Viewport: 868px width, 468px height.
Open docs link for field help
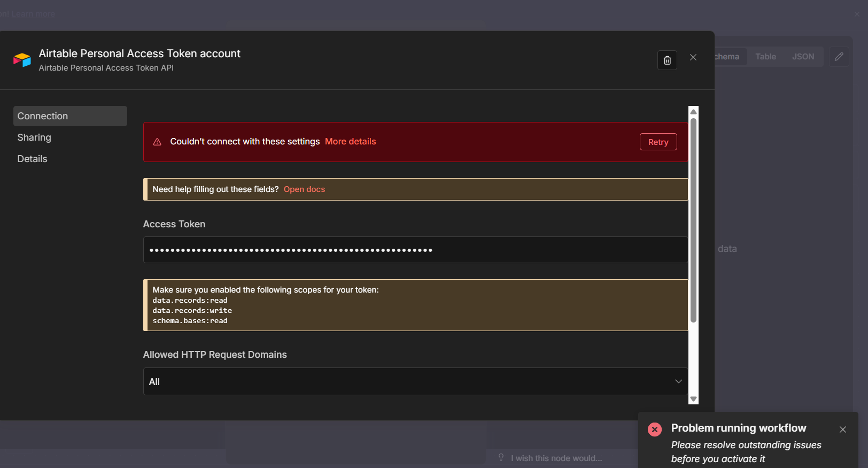(304, 189)
